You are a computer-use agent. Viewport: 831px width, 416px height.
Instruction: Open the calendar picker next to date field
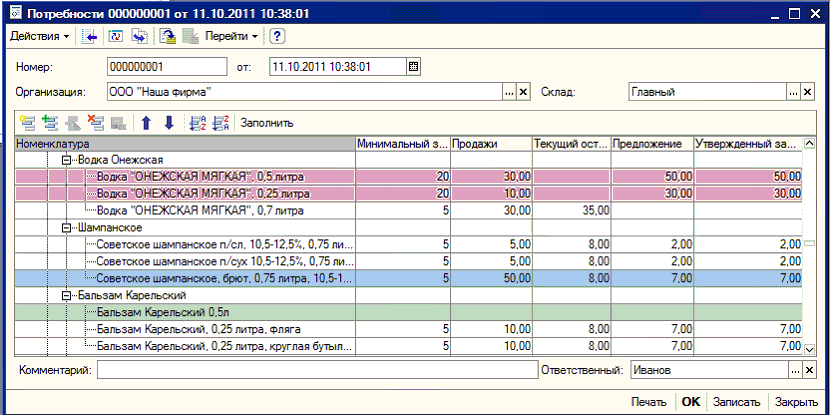[x=414, y=67]
